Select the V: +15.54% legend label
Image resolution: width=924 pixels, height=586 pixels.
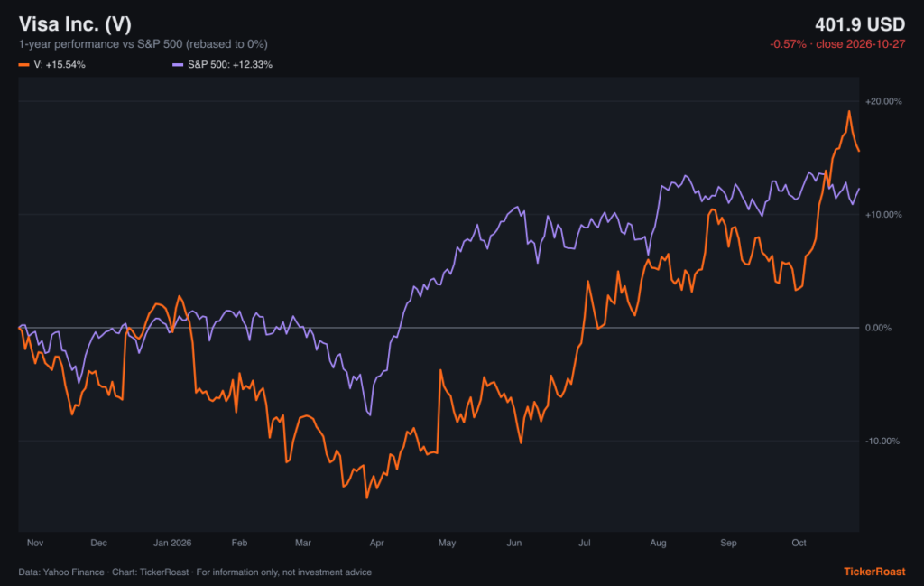pos(60,65)
